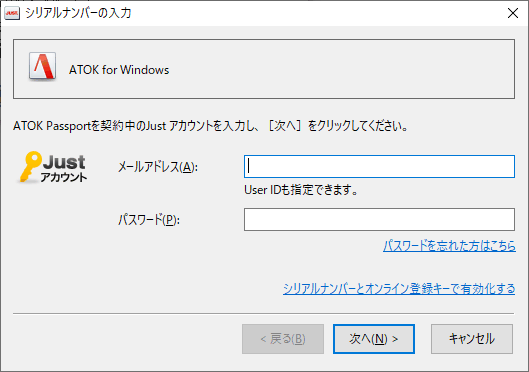
Task: Dismiss the dialog with キャンセル
Action: [472, 339]
